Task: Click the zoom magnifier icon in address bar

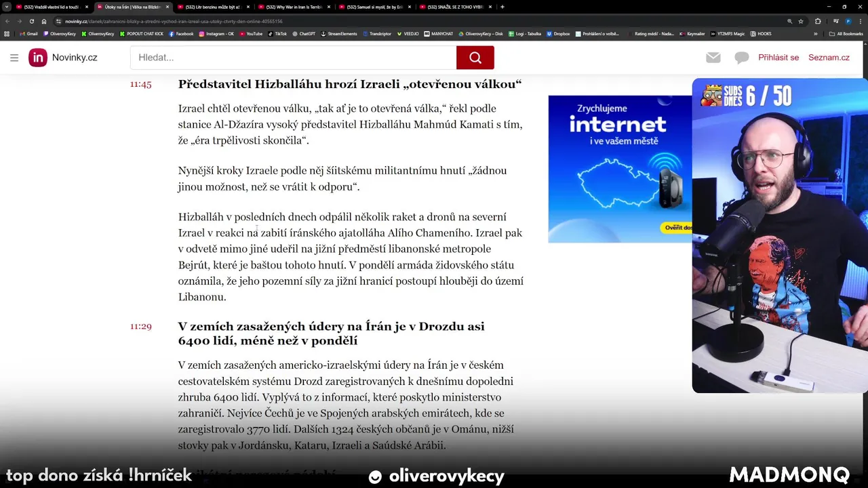Action: pos(790,21)
